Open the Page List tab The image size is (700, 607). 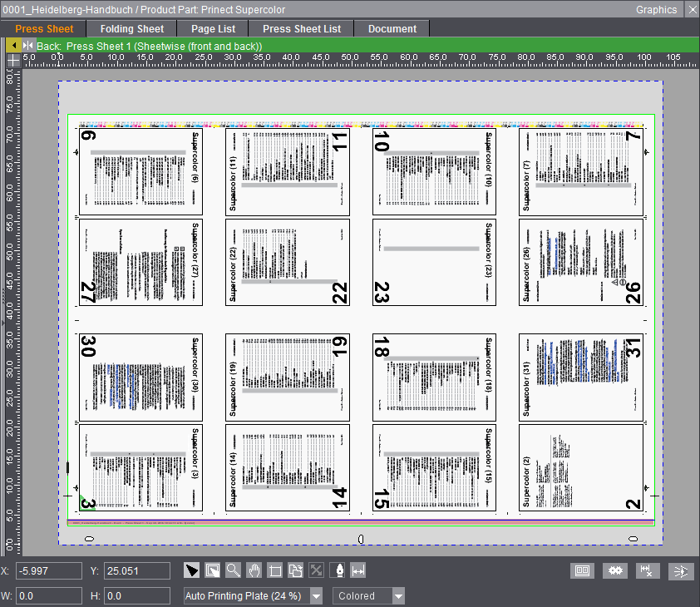tap(214, 28)
